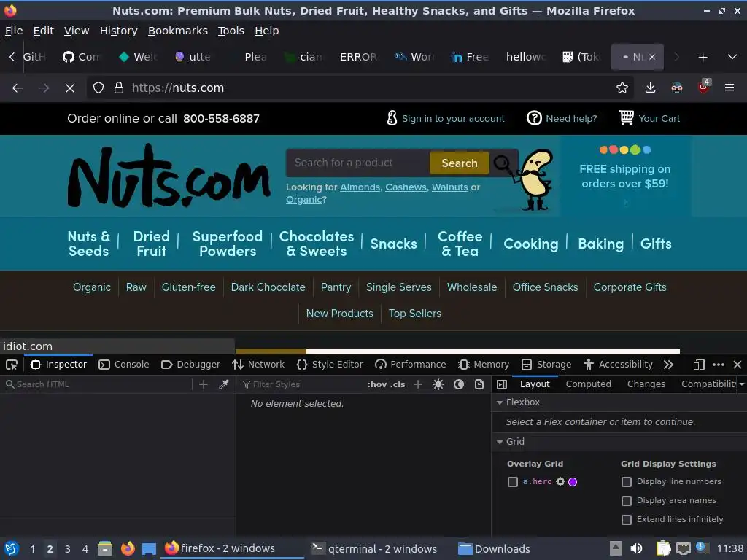Enable Extend lines infinitely

coord(627,519)
